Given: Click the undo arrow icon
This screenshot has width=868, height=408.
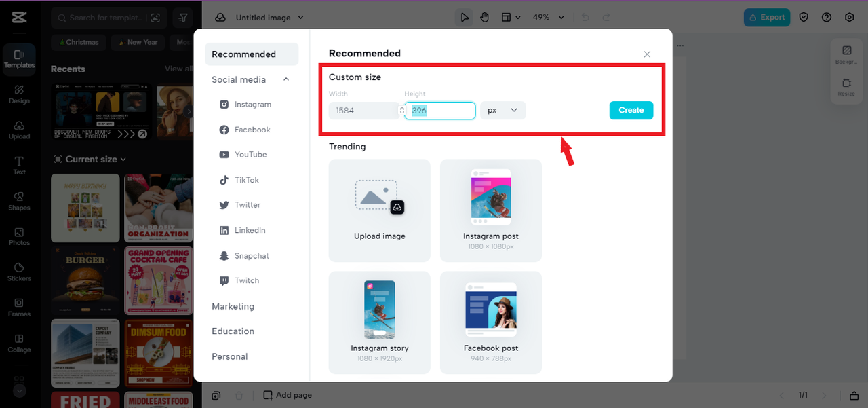Looking at the screenshot, I should (x=586, y=18).
